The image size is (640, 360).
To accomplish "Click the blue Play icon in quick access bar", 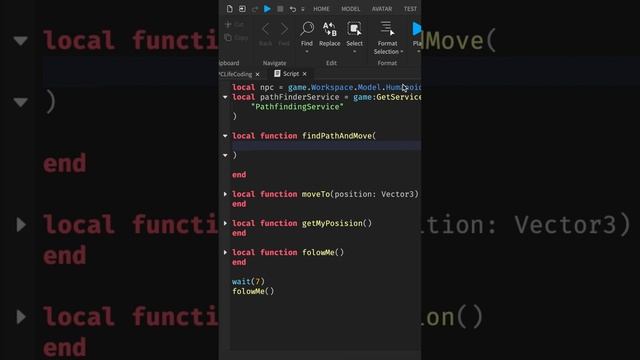I will point(267,9).
